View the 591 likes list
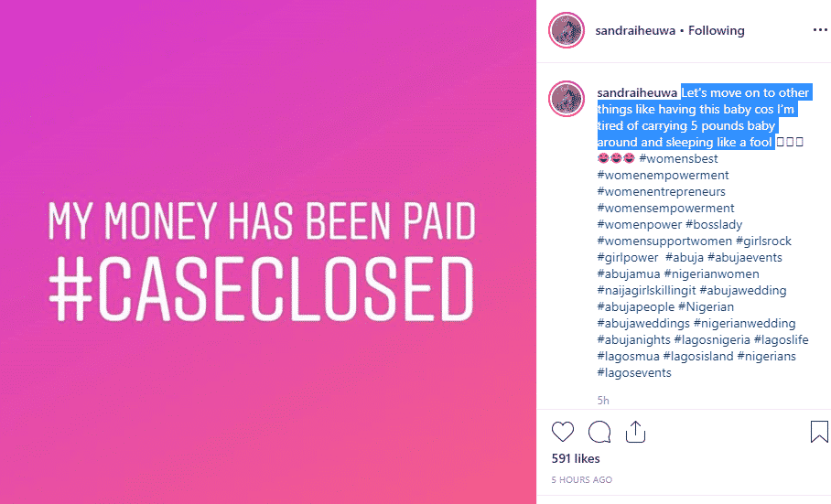Screen dimensions: 831x504 [x=576, y=458]
